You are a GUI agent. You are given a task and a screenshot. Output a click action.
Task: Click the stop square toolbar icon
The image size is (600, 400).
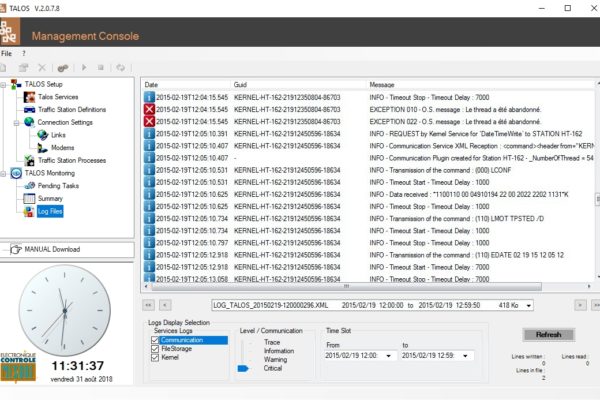click(x=101, y=68)
